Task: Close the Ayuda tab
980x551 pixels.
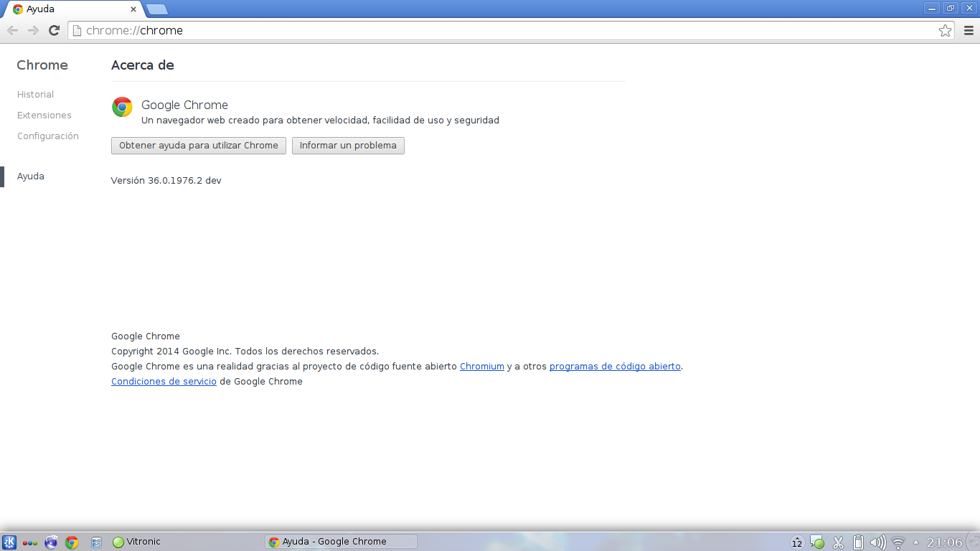Action: (x=133, y=9)
